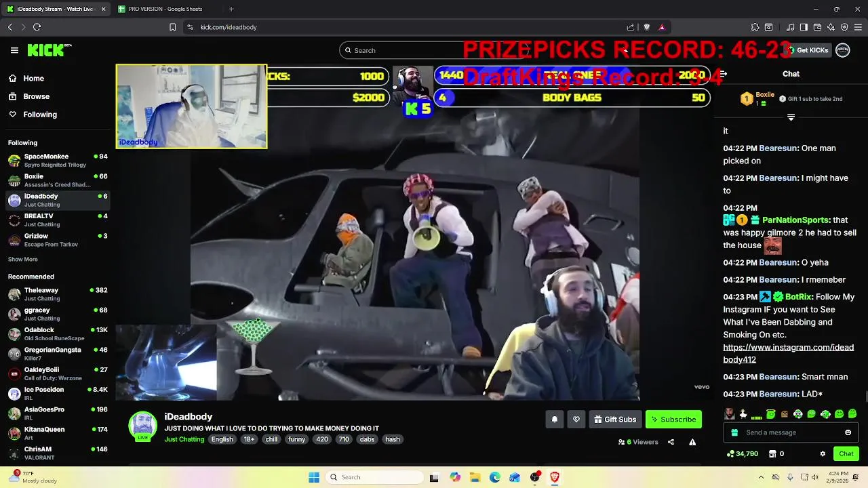Open the user profile avatar in Kick header
This screenshot has width=868, height=488.
coord(843,50)
